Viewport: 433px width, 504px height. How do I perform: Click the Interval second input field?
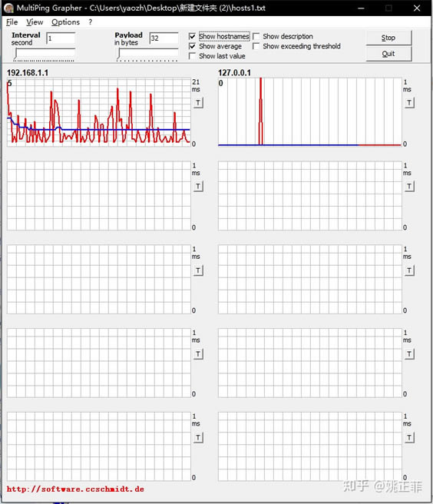click(x=61, y=38)
